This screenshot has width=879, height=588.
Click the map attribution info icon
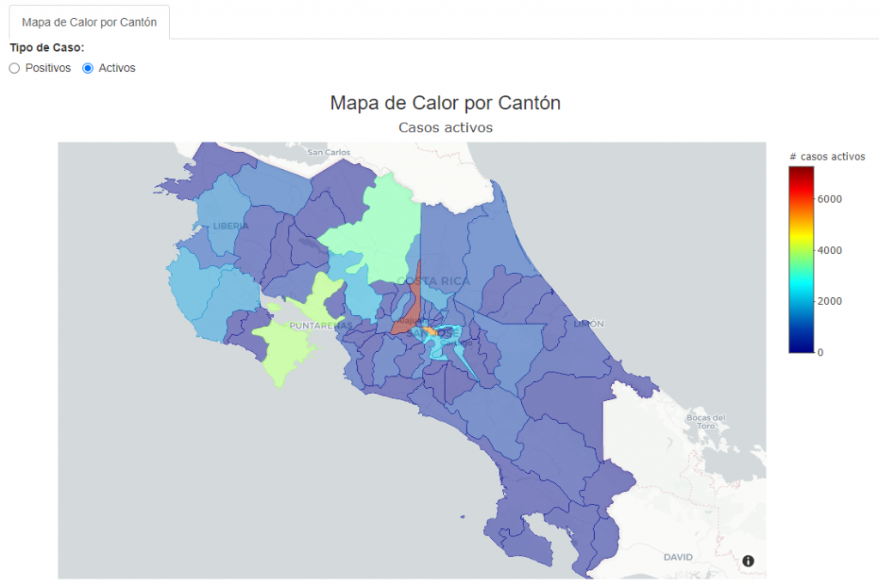(x=748, y=561)
